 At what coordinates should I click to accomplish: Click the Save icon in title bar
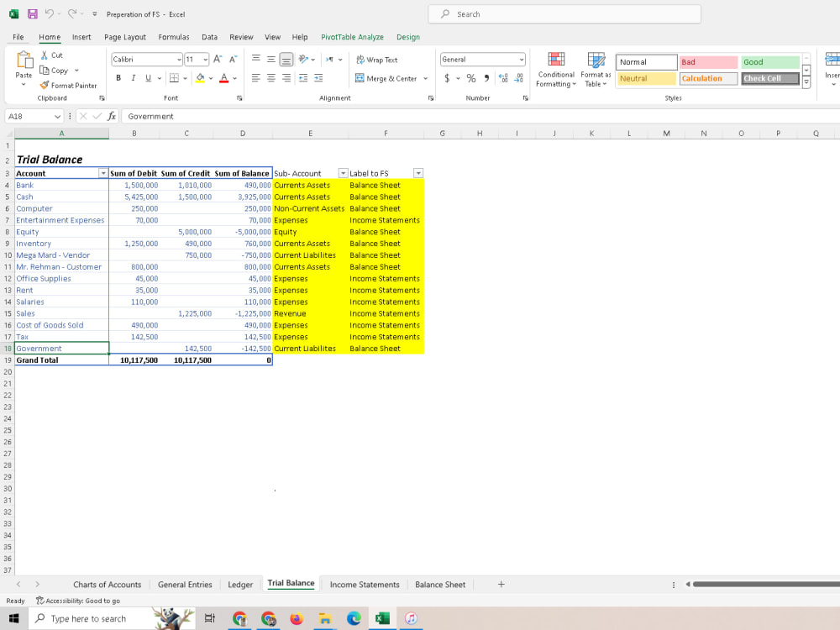pyautogui.click(x=32, y=14)
